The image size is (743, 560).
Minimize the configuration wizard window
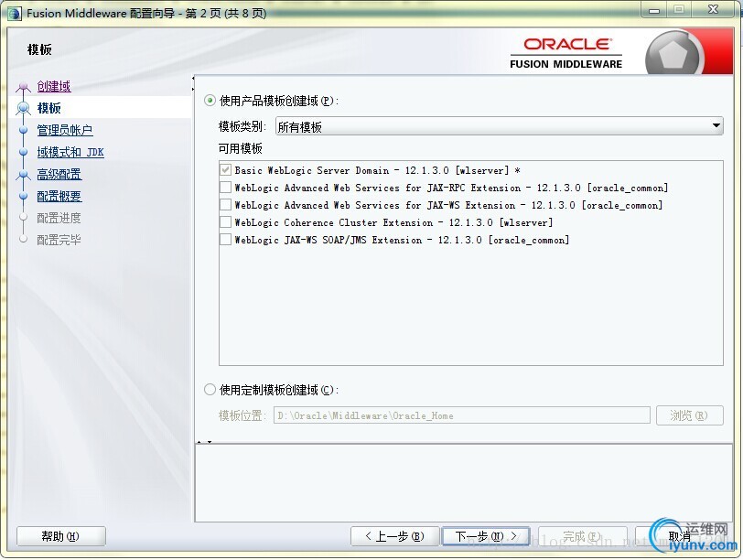tap(654, 9)
